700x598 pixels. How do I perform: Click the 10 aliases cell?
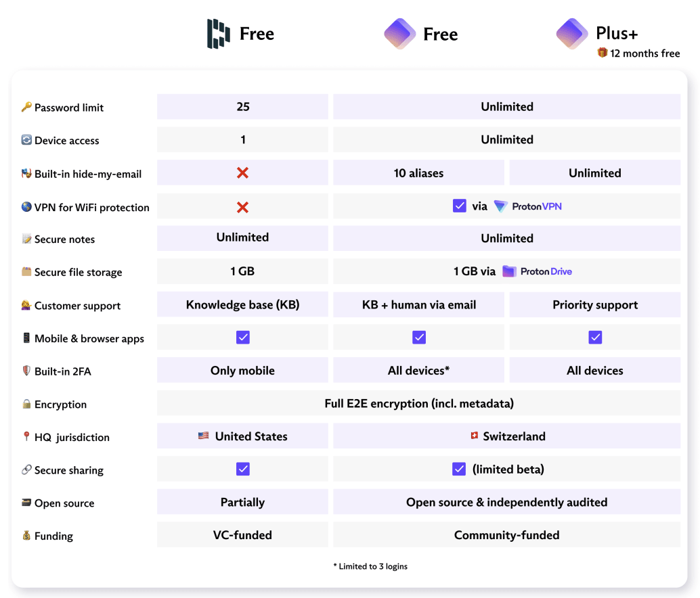tap(418, 173)
